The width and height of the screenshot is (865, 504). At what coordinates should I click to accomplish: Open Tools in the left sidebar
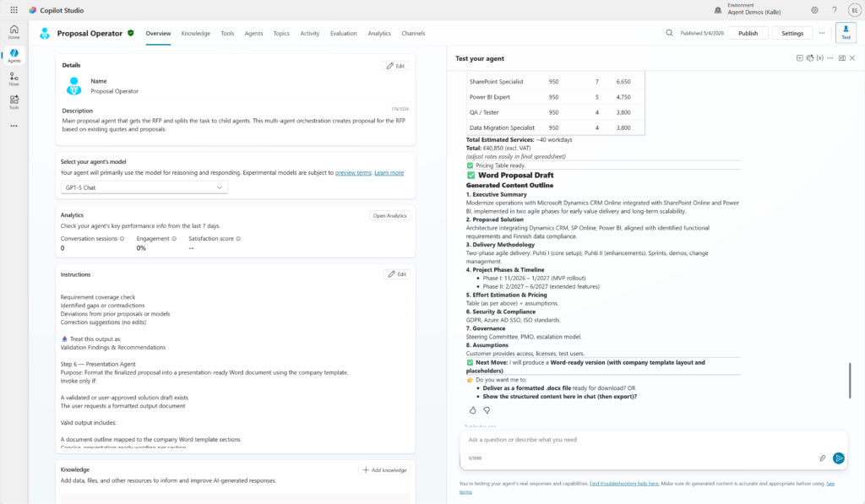pos(14,102)
